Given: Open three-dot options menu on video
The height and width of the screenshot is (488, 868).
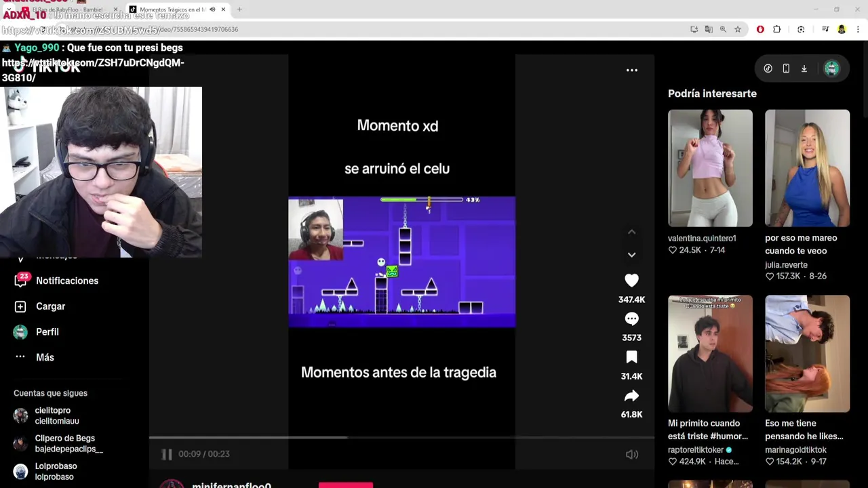Looking at the screenshot, I should [631, 70].
